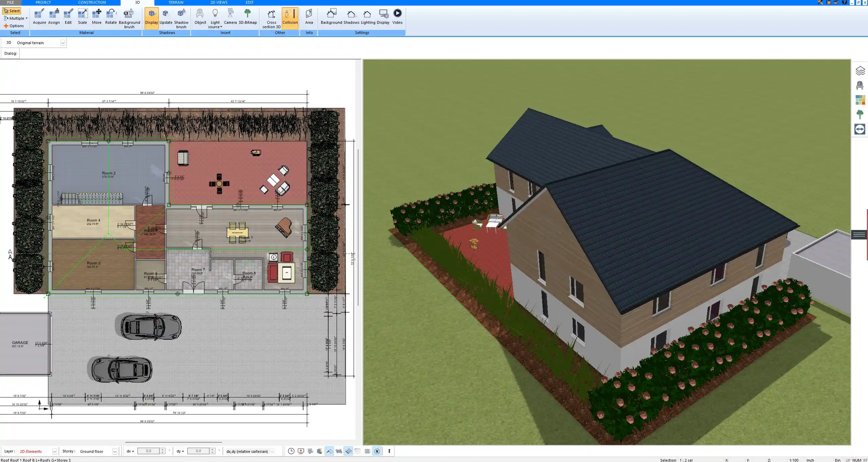Open Shadows settings
This screenshot has height=462, width=868.
coord(351,17)
